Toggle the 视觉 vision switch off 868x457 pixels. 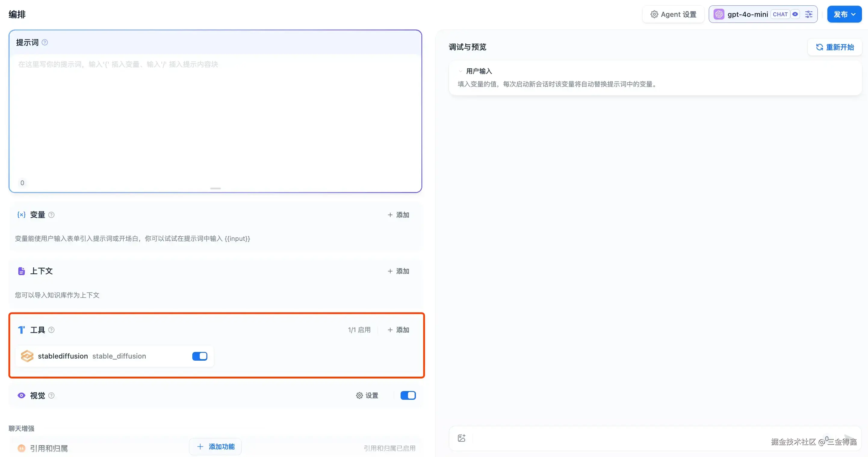tap(408, 396)
